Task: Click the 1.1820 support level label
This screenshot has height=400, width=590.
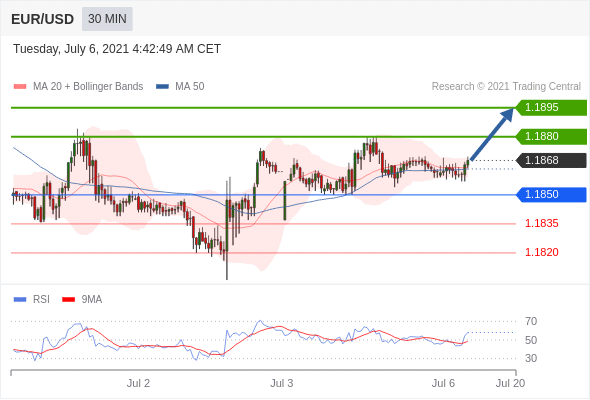Action: coord(542,252)
